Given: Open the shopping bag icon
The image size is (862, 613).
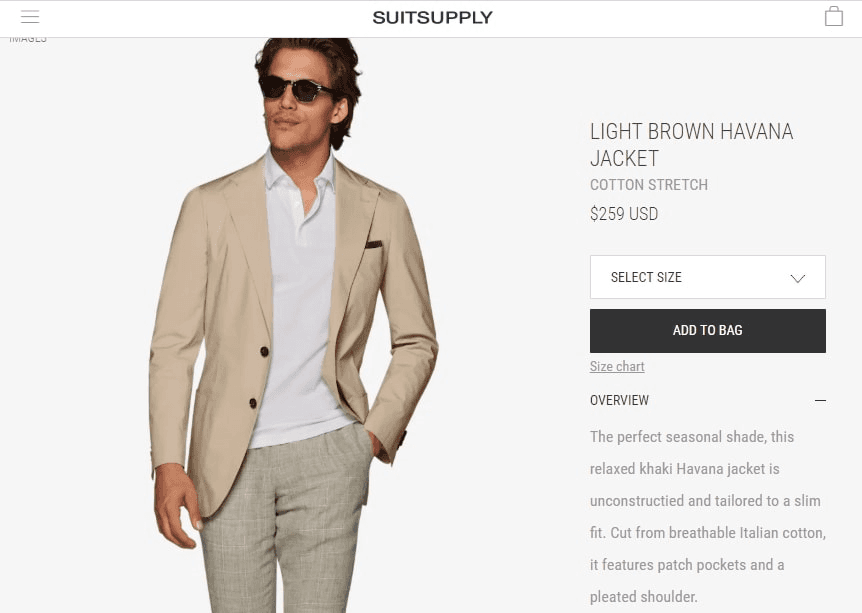Looking at the screenshot, I should click(x=833, y=17).
